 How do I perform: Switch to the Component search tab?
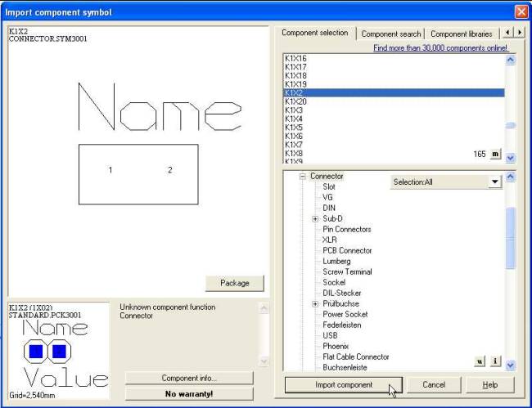391,34
